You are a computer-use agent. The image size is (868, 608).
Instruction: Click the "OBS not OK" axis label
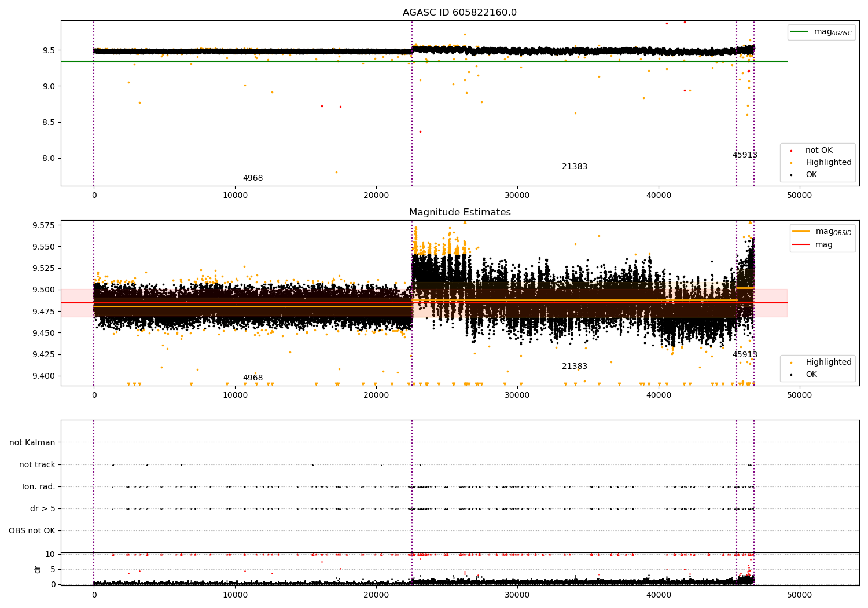point(32,530)
